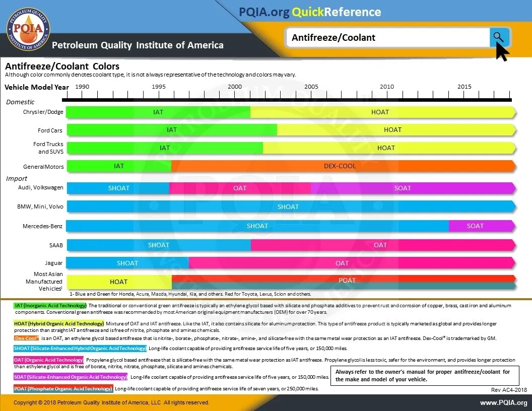Select the blue SHOAT bar for Audi, Volkswagen

[x=118, y=188]
